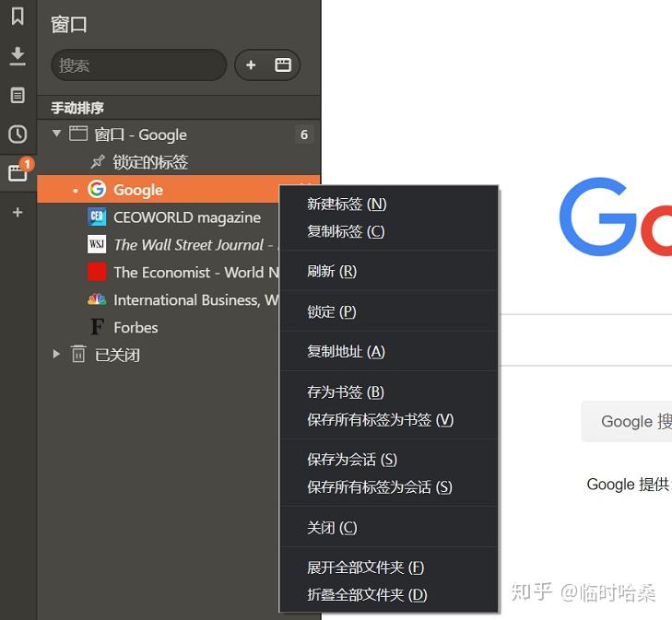Viewport: 672px width, 620px height.
Task: Click the window icon of 窗口 - Google
Action: point(78,134)
